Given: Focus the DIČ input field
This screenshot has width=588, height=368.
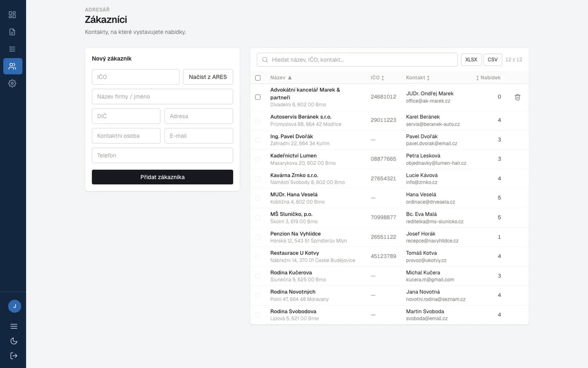Looking at the screenshot, I should pyautogui.click(x=126, y=116).
